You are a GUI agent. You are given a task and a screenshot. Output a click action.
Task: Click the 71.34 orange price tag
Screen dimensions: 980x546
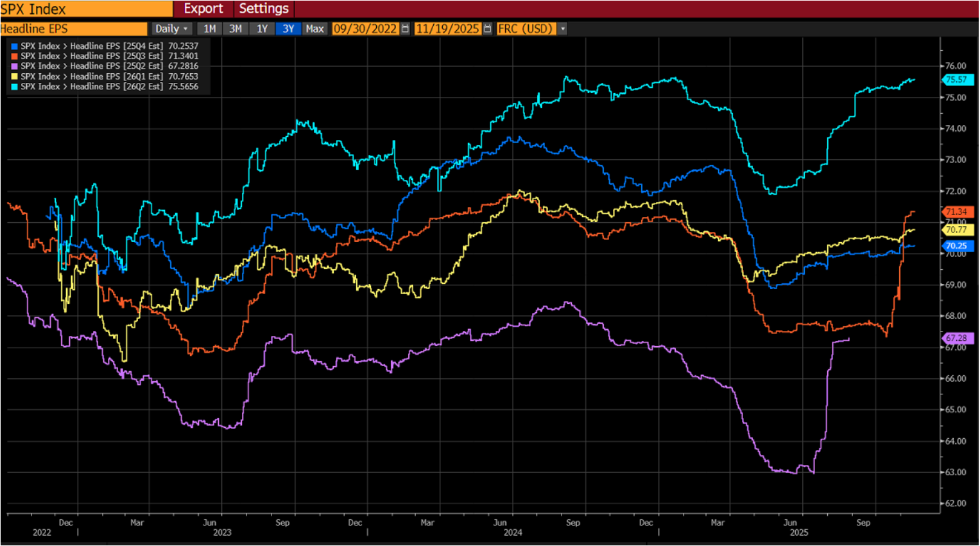[956, 212]
